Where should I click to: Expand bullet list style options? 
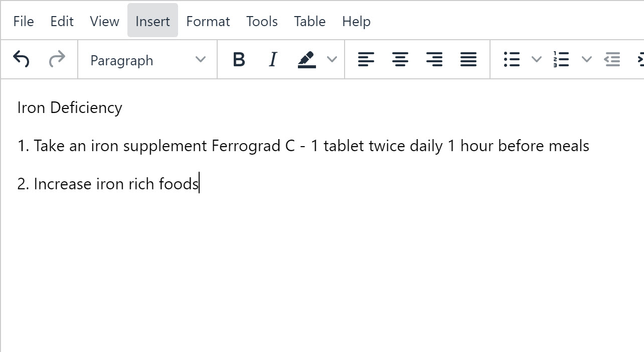(x=536, y=60)
